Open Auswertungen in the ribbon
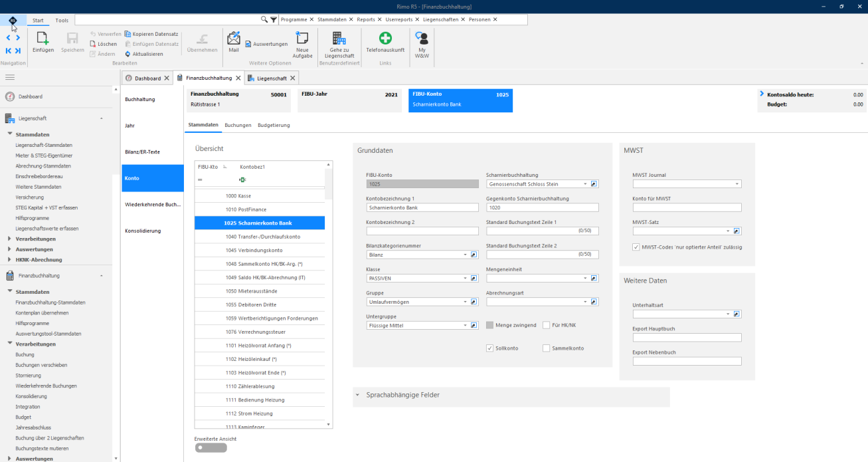The height and width of the screenshot is (462, 868). pos(266,44)
